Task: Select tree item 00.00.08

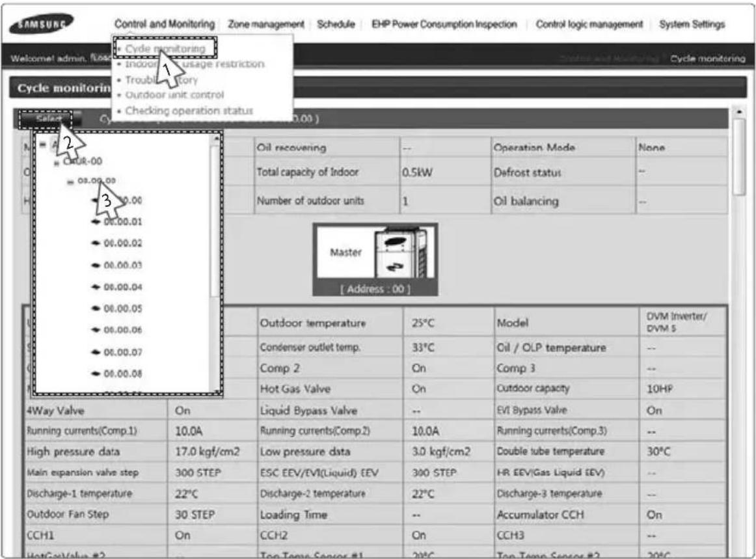Action: 123,374
